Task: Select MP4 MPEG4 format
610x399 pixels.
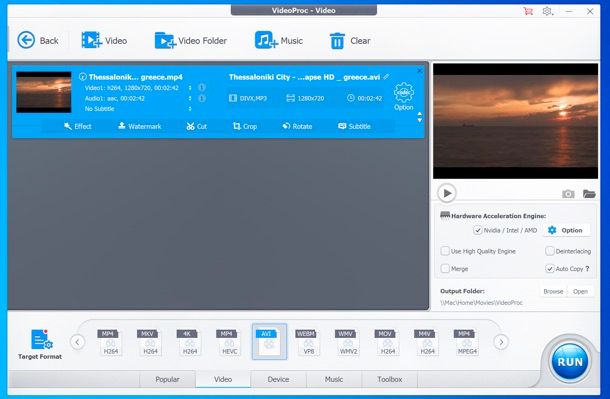Action: pyautogui.click(x=466, y=342)
